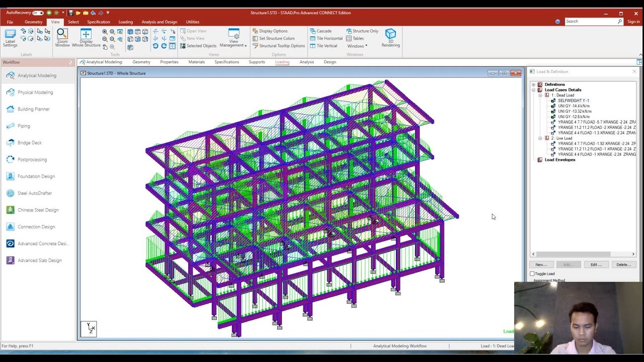Click the load tree horizontal scrollbar
The image size is (644, 362).
click(x=573, y=254)
